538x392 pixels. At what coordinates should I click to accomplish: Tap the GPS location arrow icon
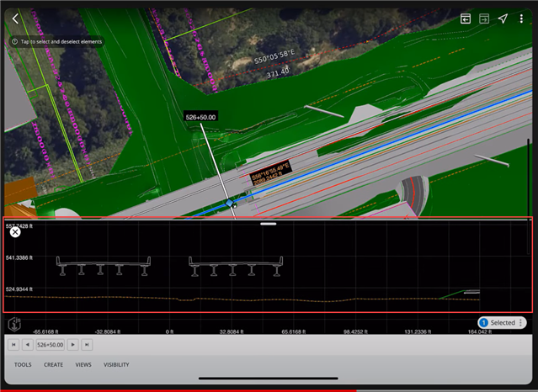503,19
